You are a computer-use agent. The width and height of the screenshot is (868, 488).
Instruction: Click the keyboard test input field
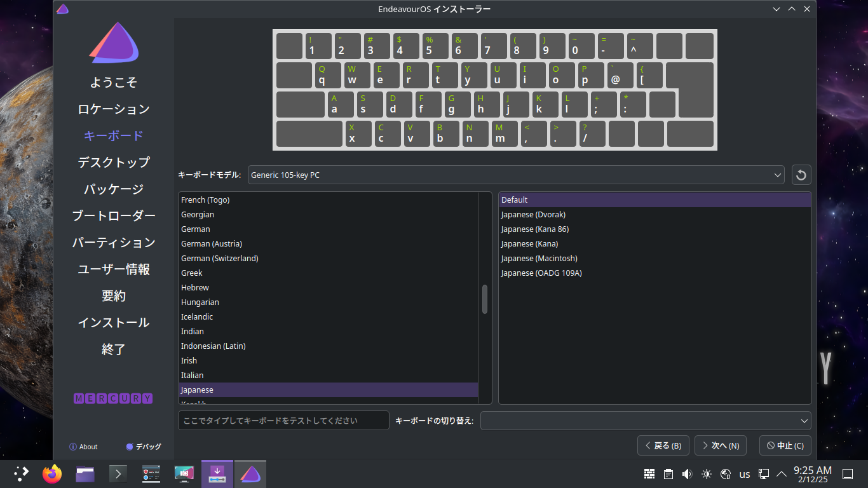pyautogui.click(x=283, y=421)
